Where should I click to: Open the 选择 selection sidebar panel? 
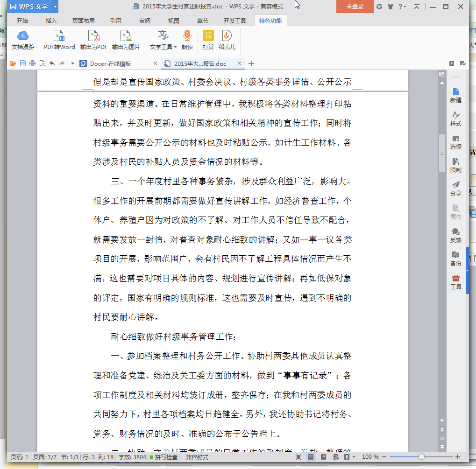455,142
